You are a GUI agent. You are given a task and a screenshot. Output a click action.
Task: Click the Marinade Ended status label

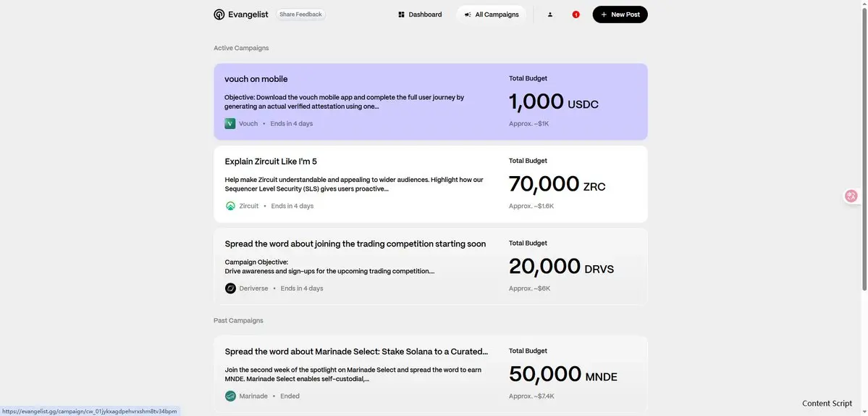point(290,396)
